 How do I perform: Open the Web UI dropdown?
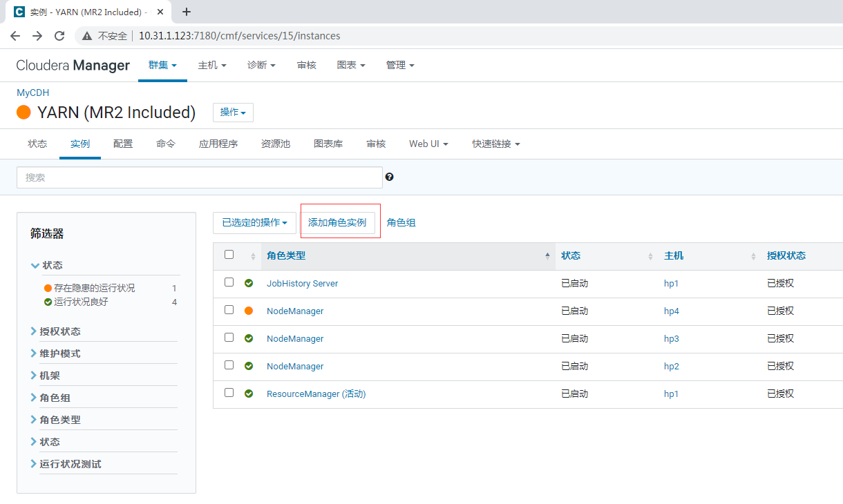point(428,144)
